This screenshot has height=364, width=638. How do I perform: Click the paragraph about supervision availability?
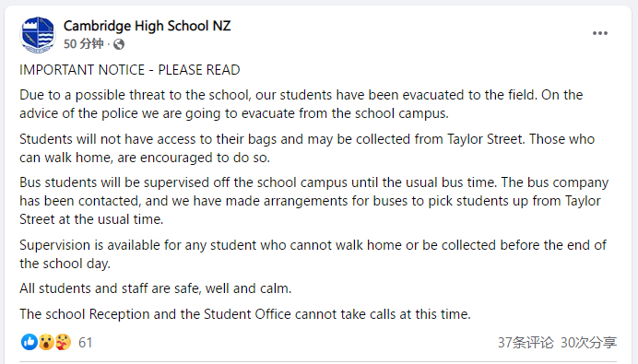[313, 254]
